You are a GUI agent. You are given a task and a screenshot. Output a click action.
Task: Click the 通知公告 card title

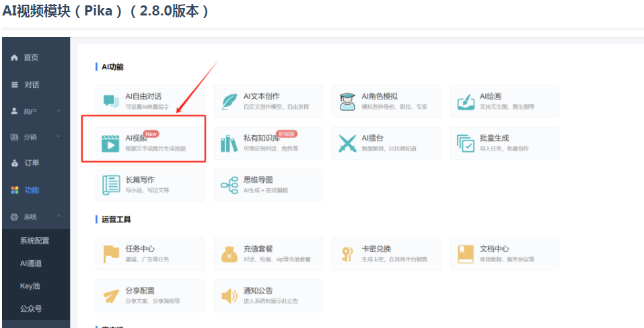[x=258, y=290]
